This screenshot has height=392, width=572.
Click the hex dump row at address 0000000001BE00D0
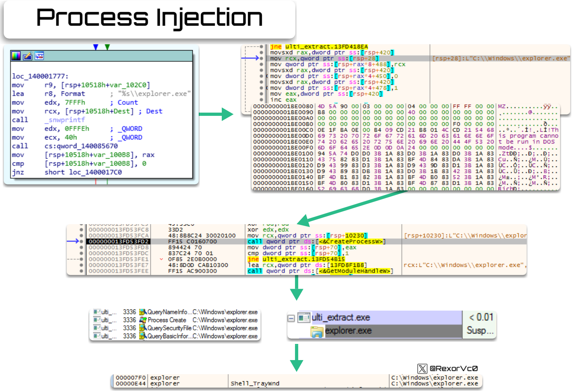point(405,136)
